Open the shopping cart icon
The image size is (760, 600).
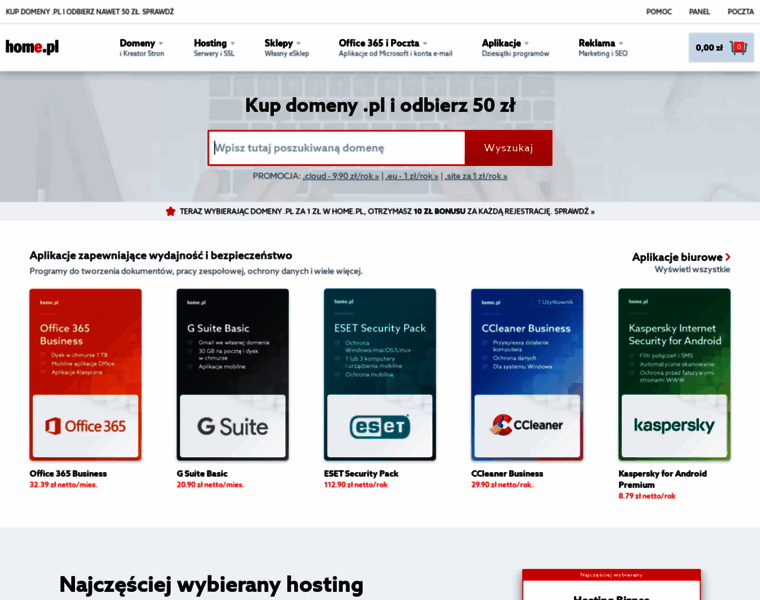(x=738, y=47)
